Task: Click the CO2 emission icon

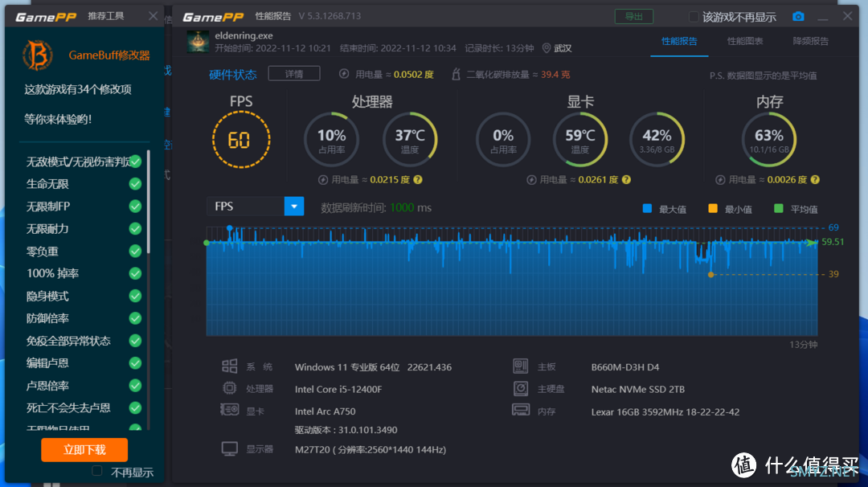Action: pos(456,74)
